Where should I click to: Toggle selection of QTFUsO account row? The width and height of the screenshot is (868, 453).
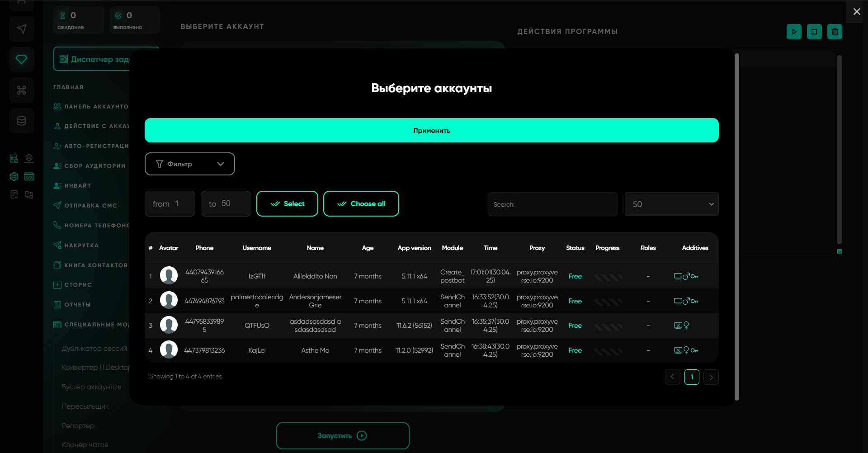point(257,326)
